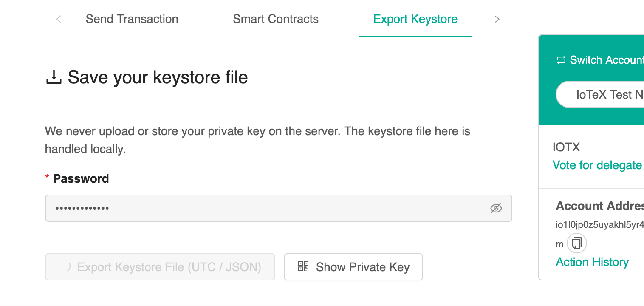Screen dimensions: 644x306
Task: Click the Switch Account swap arrows icon
Action: [561, 60]
